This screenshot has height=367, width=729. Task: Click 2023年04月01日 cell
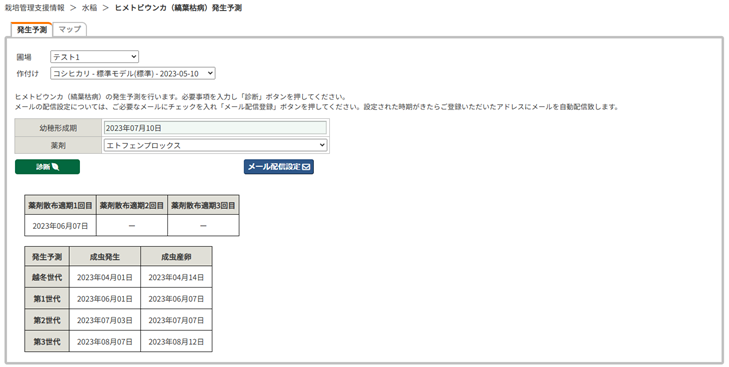coord(105,277)
